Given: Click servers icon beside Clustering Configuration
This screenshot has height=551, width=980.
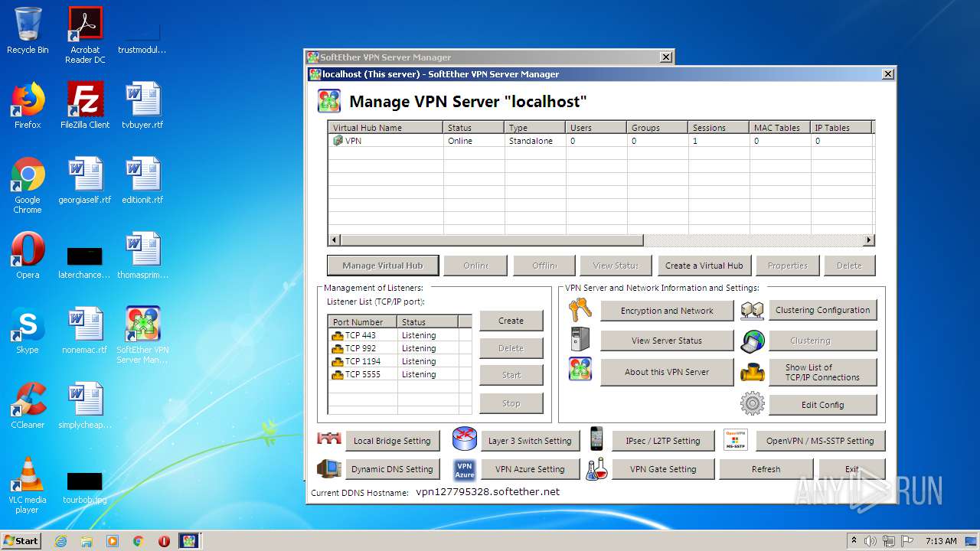Looking at the screenshot, I should pyautogui.click(x=753, y=310).
